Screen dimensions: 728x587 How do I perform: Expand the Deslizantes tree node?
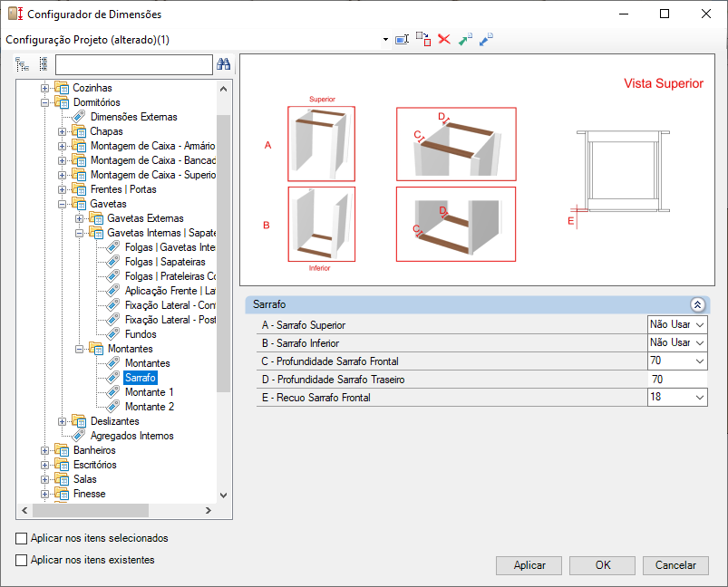62,421
